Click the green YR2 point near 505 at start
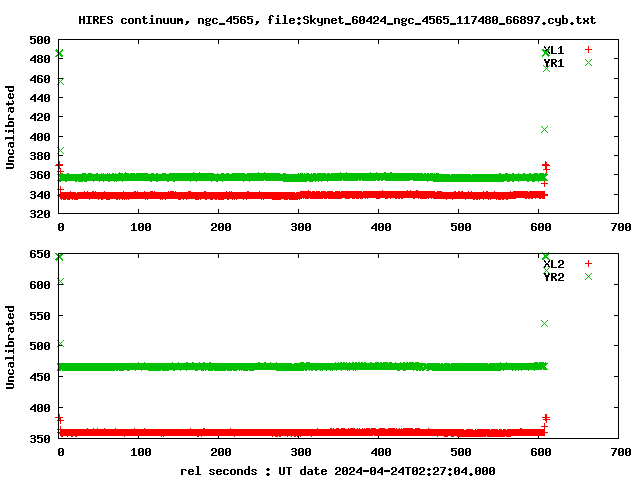 [60, 343]
